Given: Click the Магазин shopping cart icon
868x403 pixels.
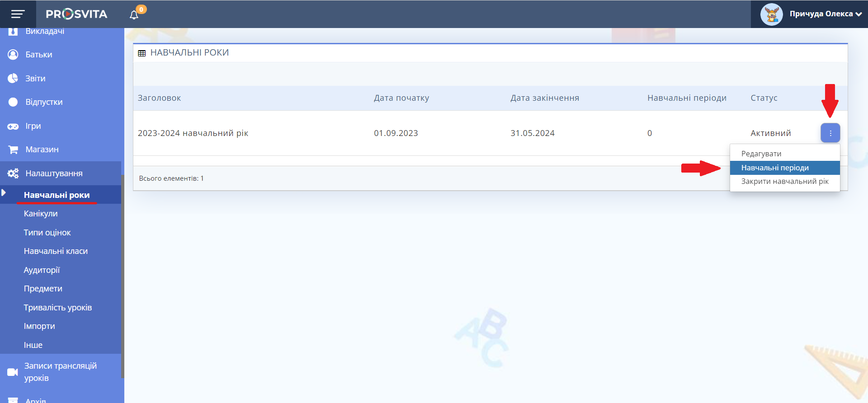Looking at the screenshot, I should 13,150.
